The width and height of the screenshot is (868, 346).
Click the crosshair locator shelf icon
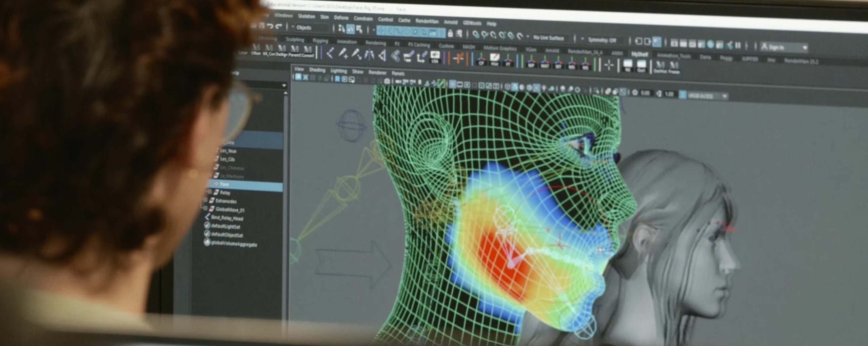point(609,65)
